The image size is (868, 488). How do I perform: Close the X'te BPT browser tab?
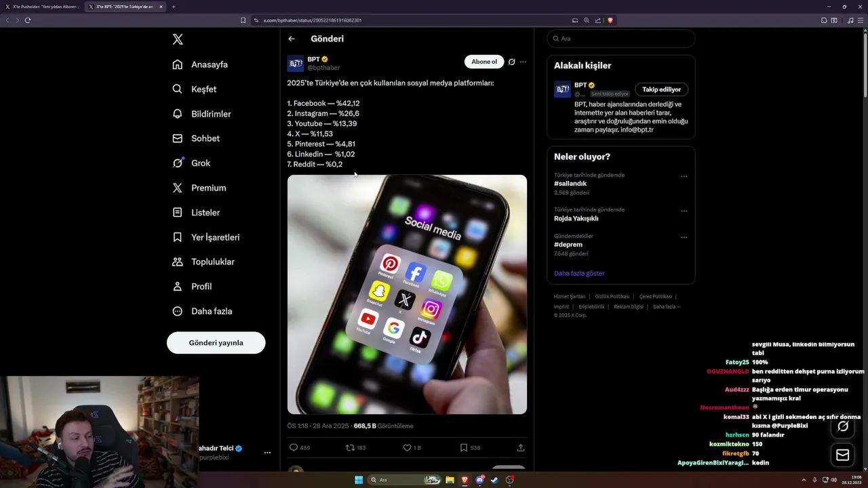[161, 7]
